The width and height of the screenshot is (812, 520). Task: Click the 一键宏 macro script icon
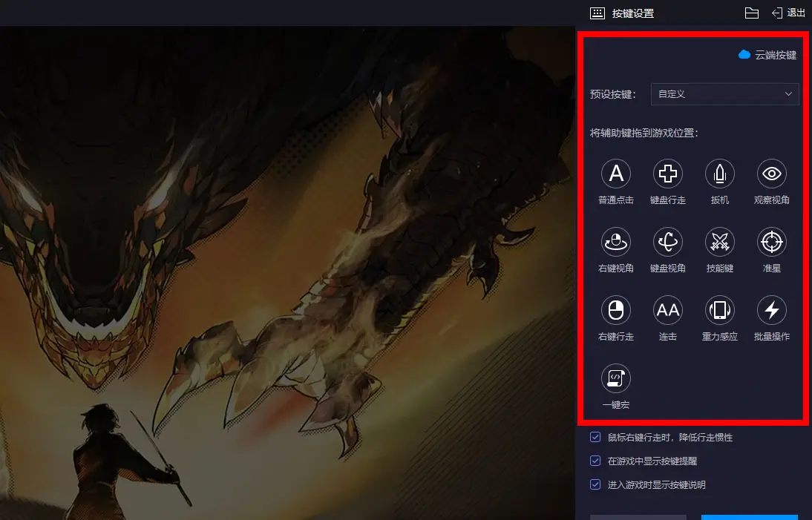click(x=616, y=378)
